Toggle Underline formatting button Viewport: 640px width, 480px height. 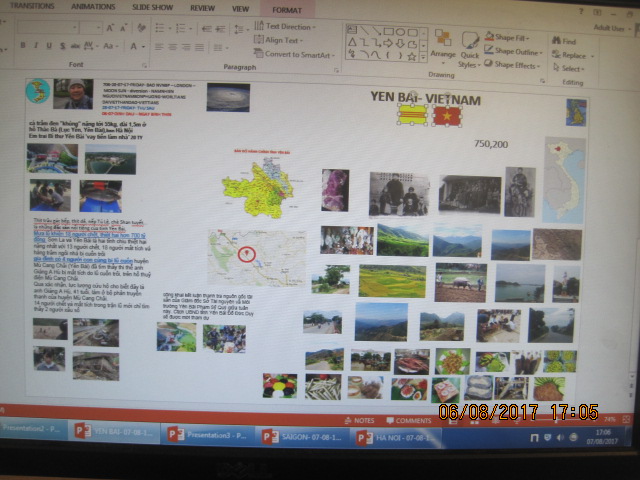(x=49, y=46)
